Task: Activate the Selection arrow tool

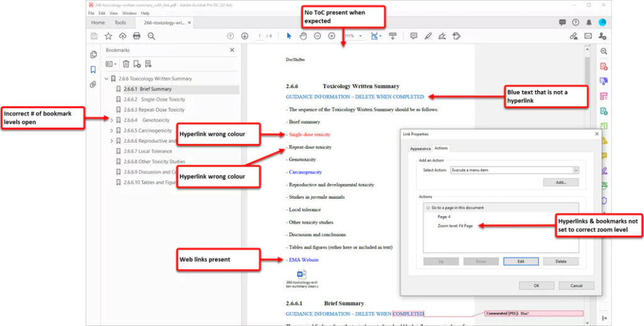Action: [289, 36]
